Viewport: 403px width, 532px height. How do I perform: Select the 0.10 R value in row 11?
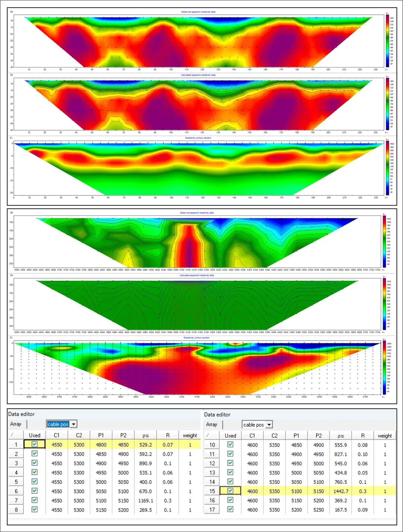pyautogui.click(x=362, y=454)
